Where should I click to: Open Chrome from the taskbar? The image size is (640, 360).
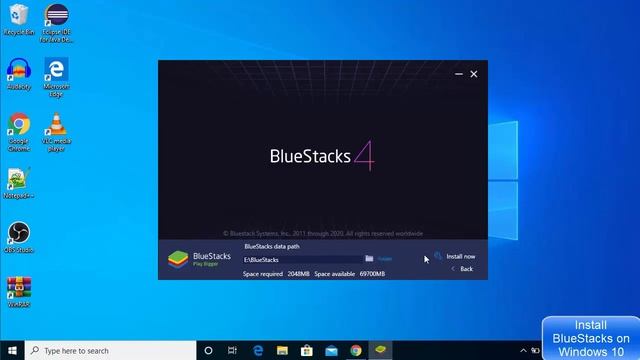tap(356, 351)
